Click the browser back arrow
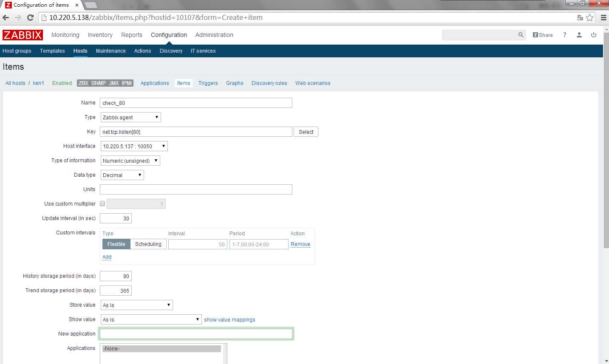609x364 pixels. pyautogui.click(x=6, y=17)
